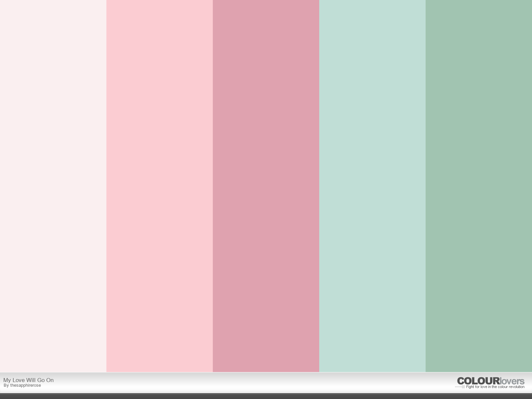Click the word By before the author name
532x399 pixels.
(x=6, y=385)
